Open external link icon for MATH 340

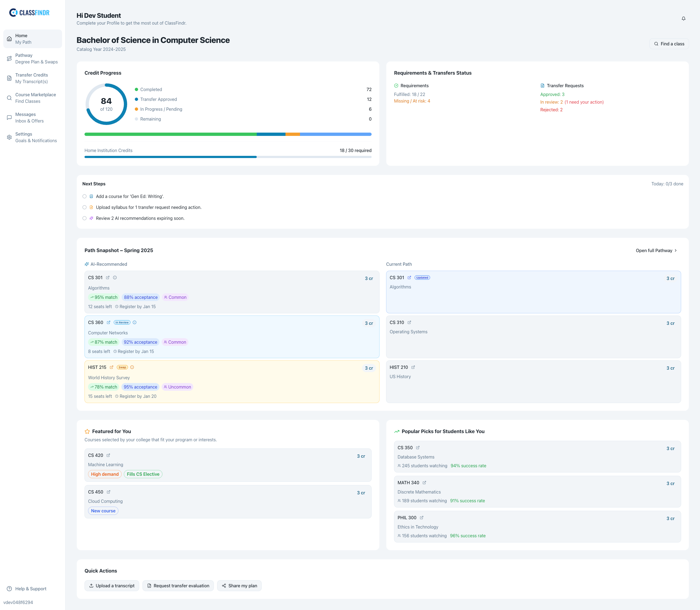pos(424,483)
